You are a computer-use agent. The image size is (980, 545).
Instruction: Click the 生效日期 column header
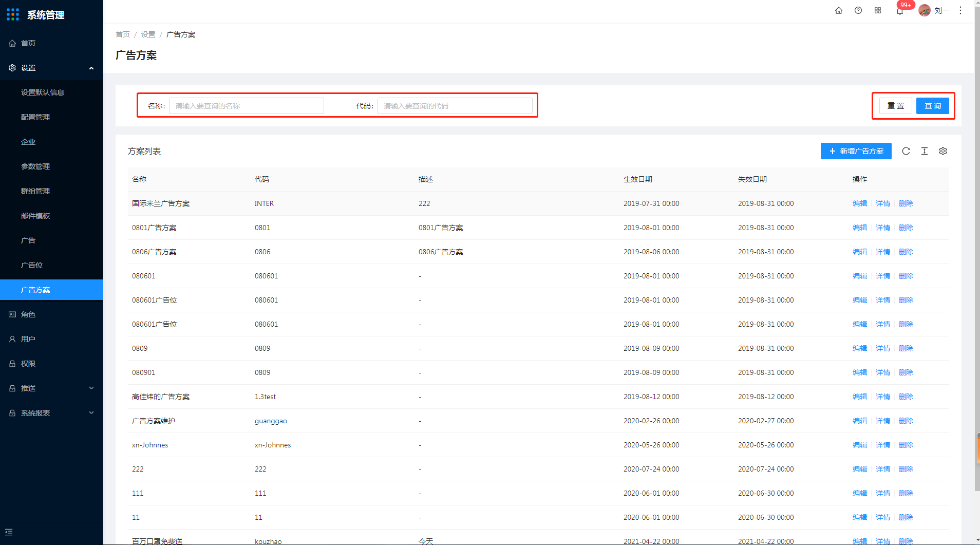(638, 179)
